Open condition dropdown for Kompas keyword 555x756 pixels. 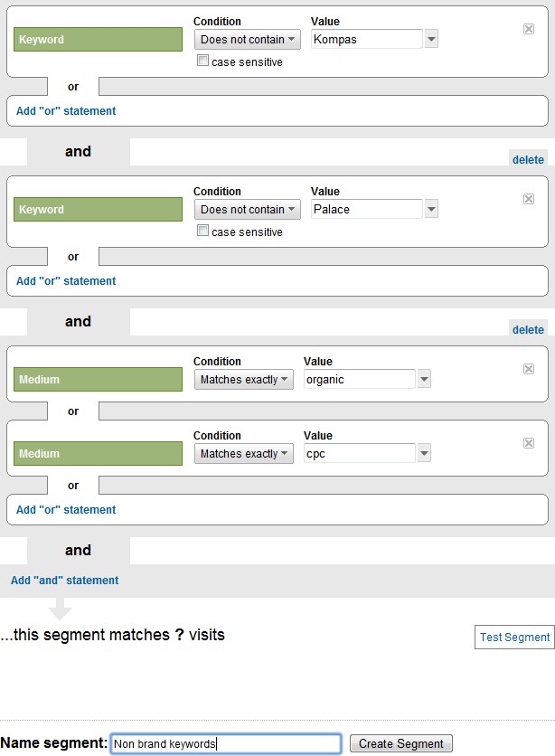click(248, 39)
